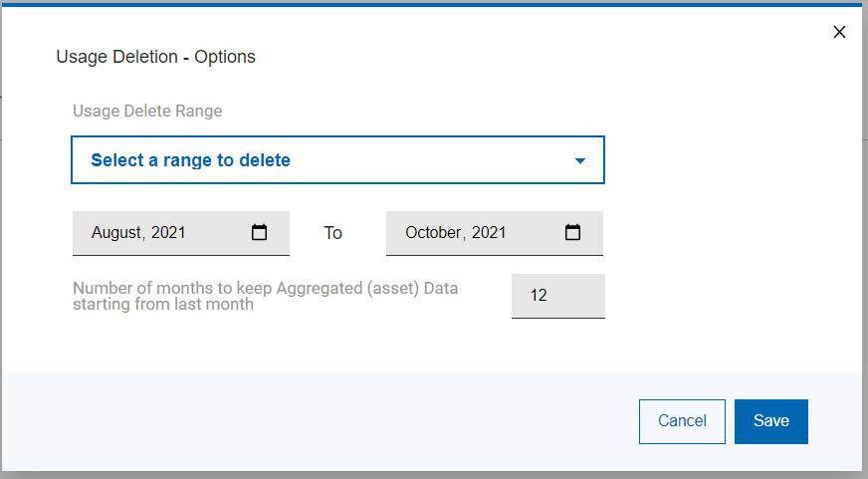The image size is (868, 479).
Task: Click the 'Usage Deletion - Options' title
Action: tap(155, 57)
